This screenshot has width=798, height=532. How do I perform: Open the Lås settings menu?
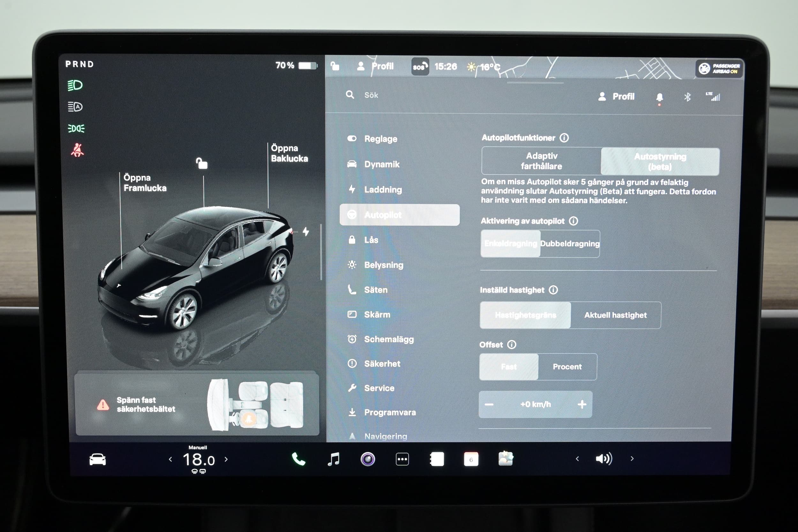pyautogui.click(x=400, y=240)
